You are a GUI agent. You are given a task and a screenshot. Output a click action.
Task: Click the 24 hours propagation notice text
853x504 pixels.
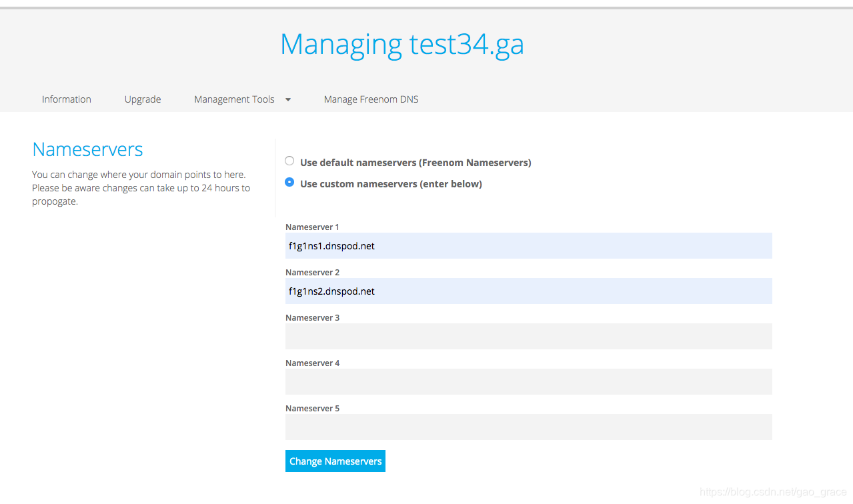click(141, 188)
